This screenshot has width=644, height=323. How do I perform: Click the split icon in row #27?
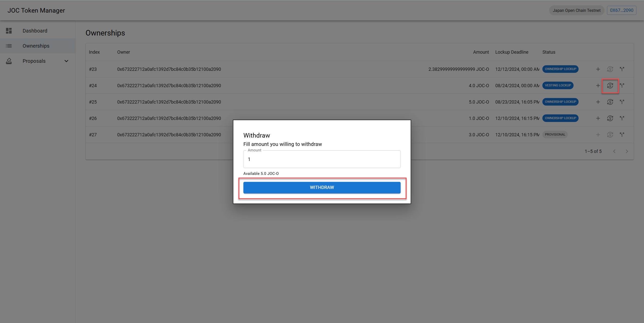coord(622,135)
